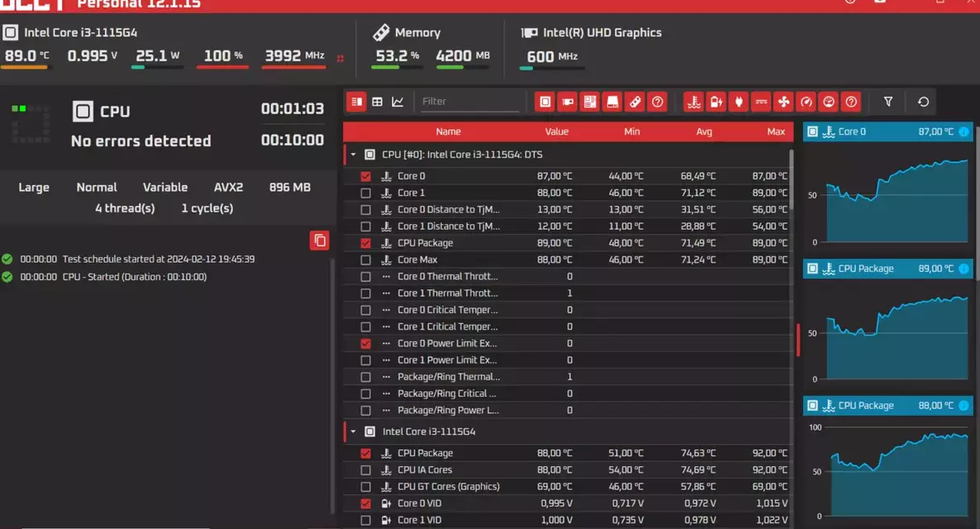
Task: Check the Core 0 Distance to TjM checkbox
Action: pyautogui.click(x=365, y=210)
